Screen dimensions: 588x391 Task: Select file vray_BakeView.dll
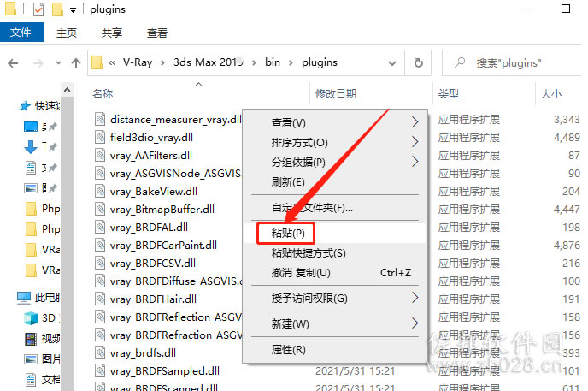154,192
